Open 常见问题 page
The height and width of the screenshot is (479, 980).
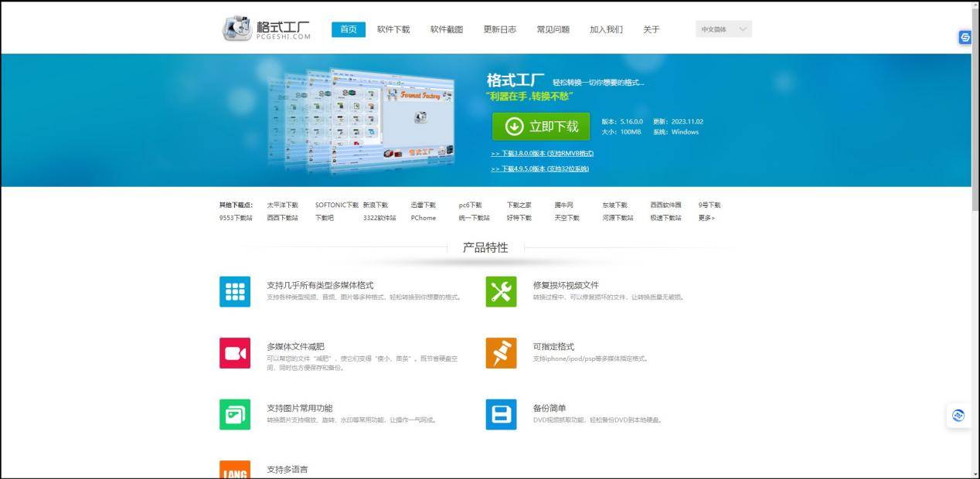click(553, 29)
